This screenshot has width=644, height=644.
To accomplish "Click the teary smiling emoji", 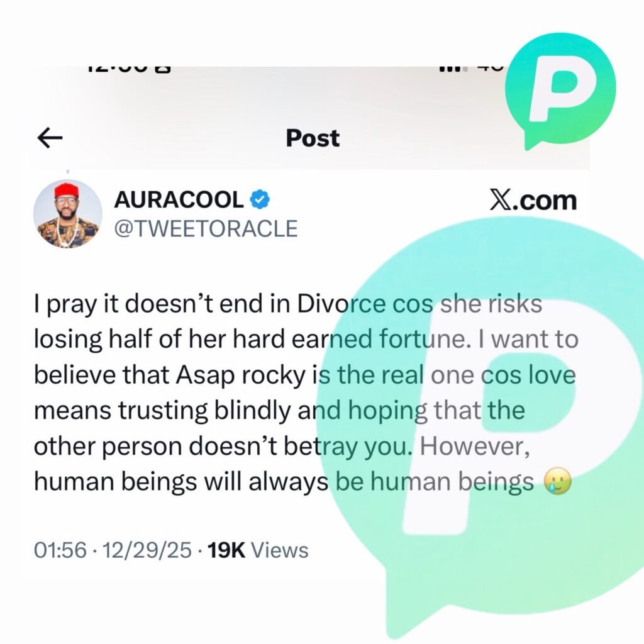I will pos(558,481).
